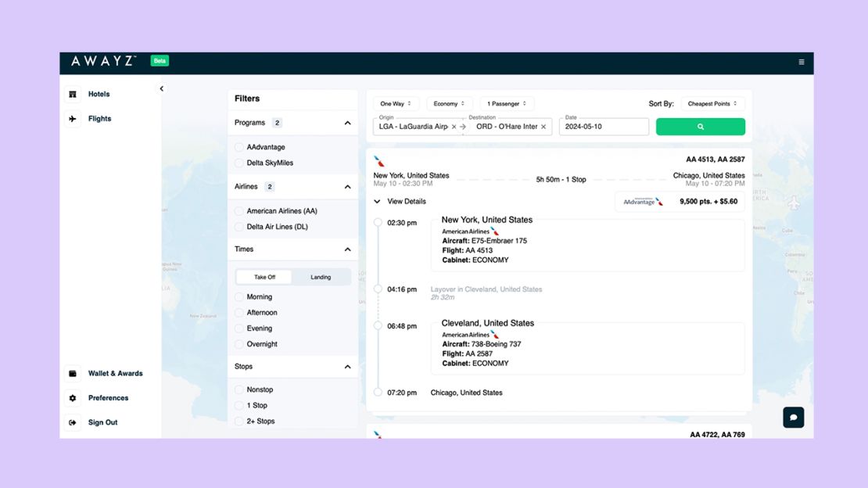The width and height of the screenshot is (868, 488).
Task: Clear the LGA origin field
Action: click(x=454, y=127)
